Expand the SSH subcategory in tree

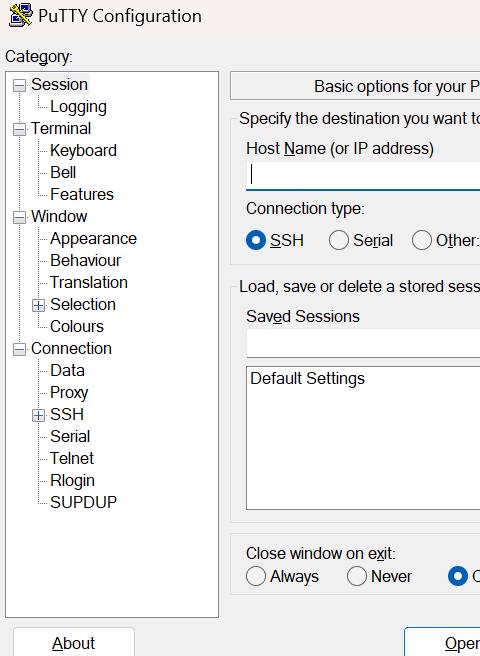point(39,415)
